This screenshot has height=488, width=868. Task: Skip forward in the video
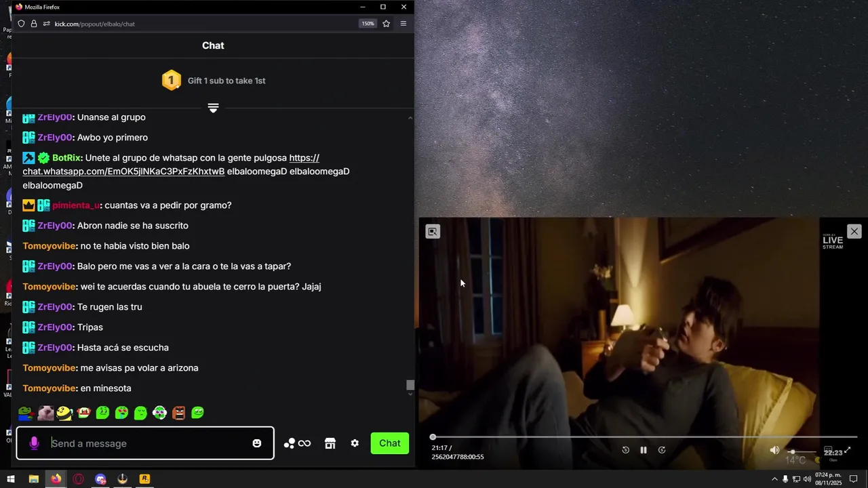tap(662, 450)
